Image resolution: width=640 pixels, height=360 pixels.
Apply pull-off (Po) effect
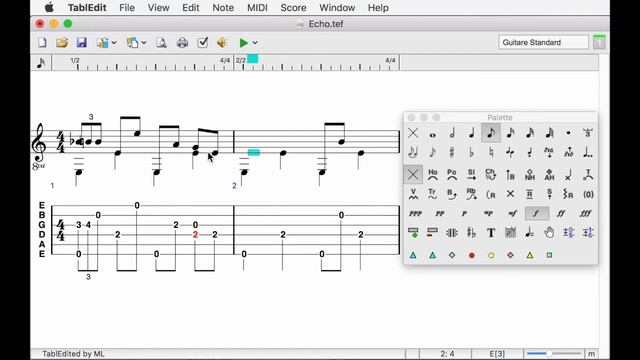(452, 175)
